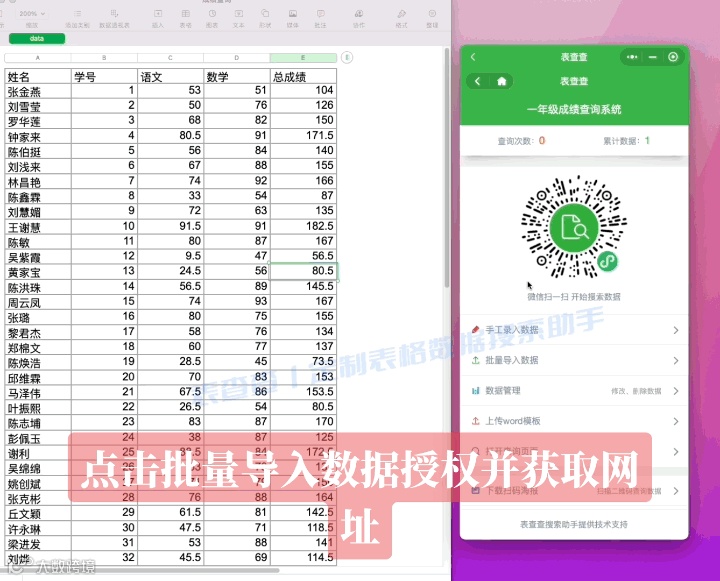720x581 pixels.
Task: Click the 姓名 header cell
Action: [x=38, y=76]
